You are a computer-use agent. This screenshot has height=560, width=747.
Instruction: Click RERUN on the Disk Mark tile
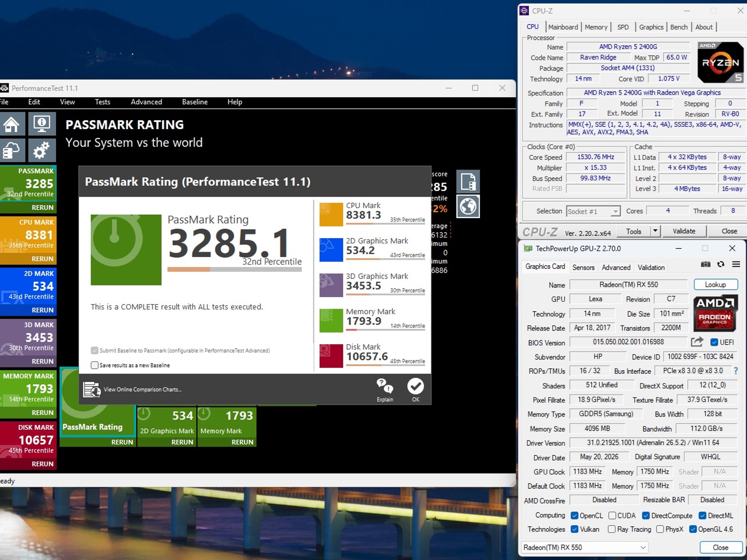[43, 464]
